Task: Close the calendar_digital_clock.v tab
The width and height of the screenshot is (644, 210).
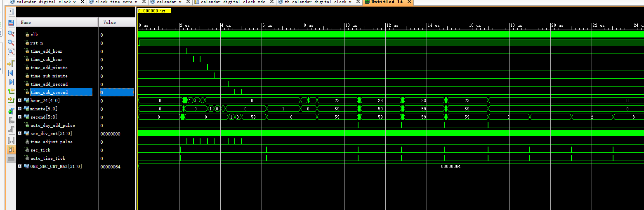Action: click(83, 2)
